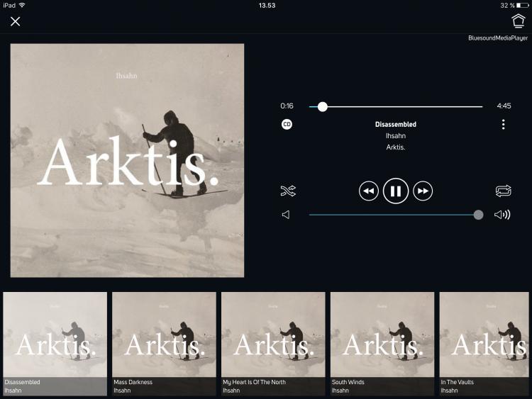
Task: Click the track progress slider knob
Action: (x=322, y=107)
